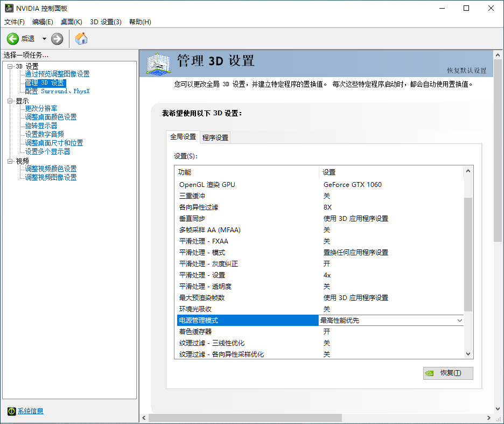The width and height of the screenshot is (504, 424).
Task: Go to the Home page icon
Action: pos(81,39)
